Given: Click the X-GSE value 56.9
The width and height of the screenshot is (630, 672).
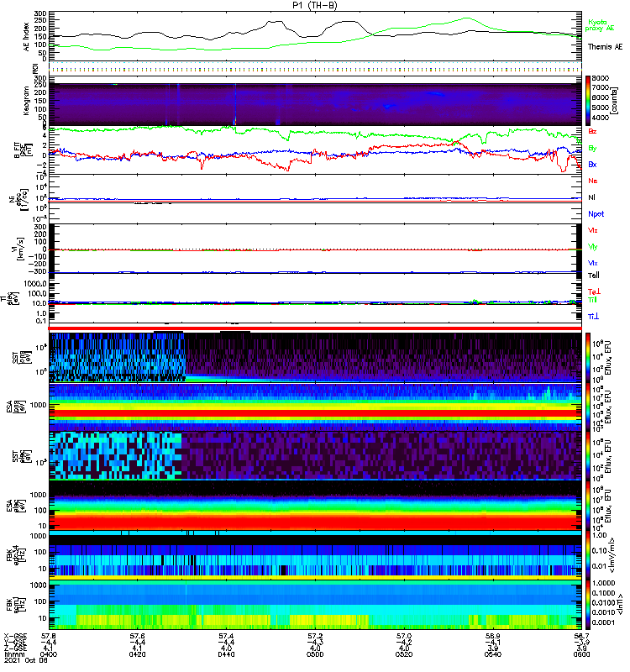Looking at the screenshot, I should click(x=493, y=636).
